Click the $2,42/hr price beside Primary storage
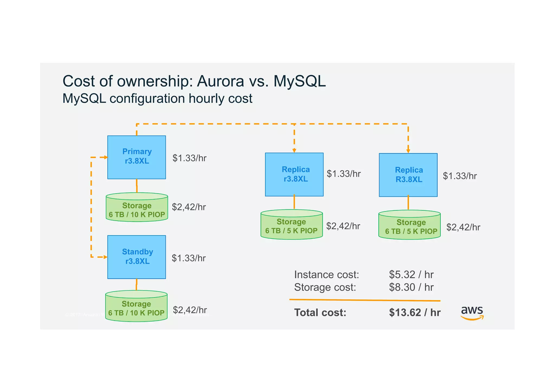 [x=189, y=207]
